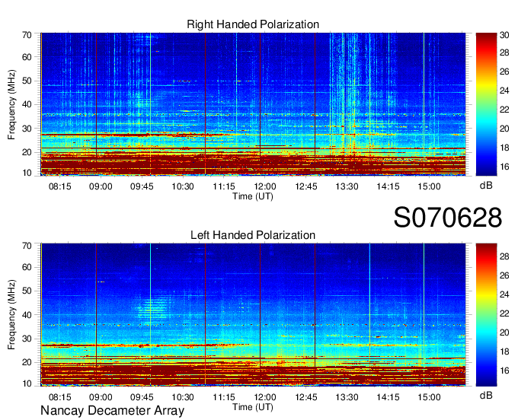Click the color scale bar of the left-handed plot

pos(486,315)
